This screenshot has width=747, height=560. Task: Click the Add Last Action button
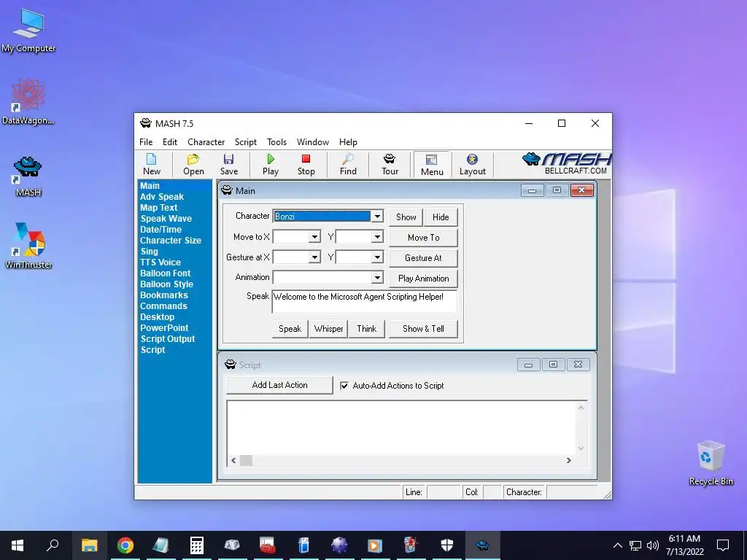click(279, 385)
